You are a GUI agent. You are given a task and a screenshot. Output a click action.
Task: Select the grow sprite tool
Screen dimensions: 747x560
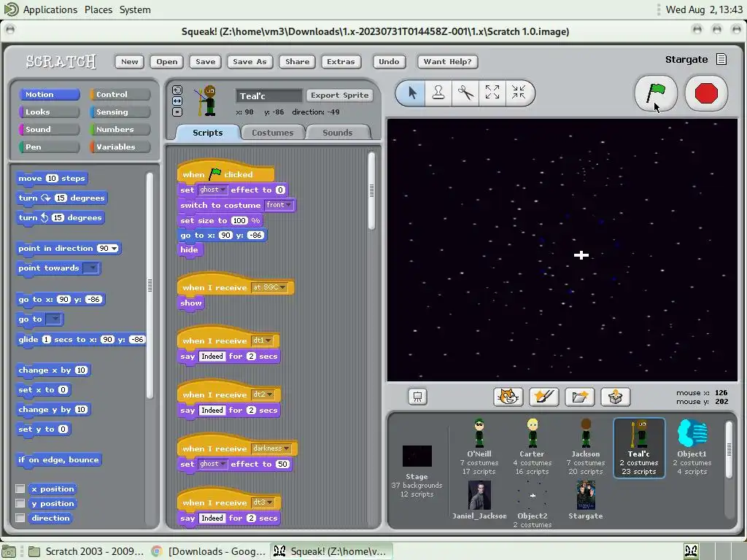pyautogui.click(x=492, y=93)
